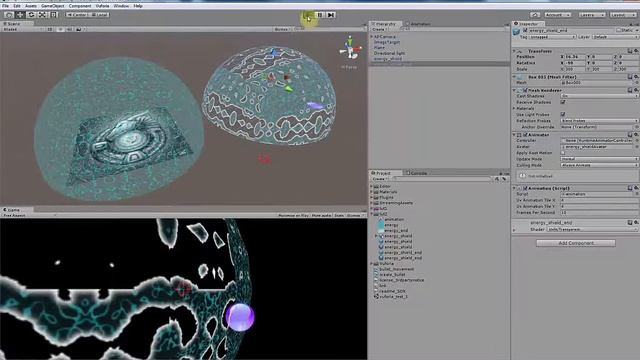
Task: Open Mesh Filter help book icon
Action: click(x=630, y=77)
